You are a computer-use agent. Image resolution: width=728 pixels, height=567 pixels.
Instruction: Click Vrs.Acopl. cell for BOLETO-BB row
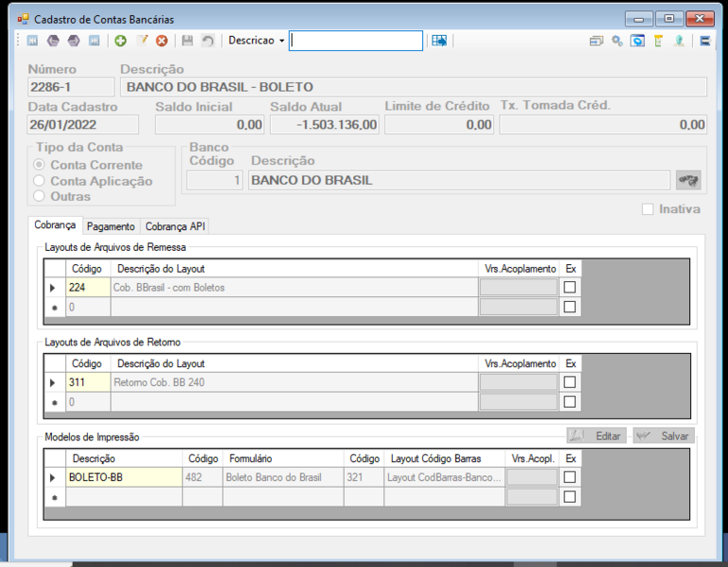pos(532,477)
